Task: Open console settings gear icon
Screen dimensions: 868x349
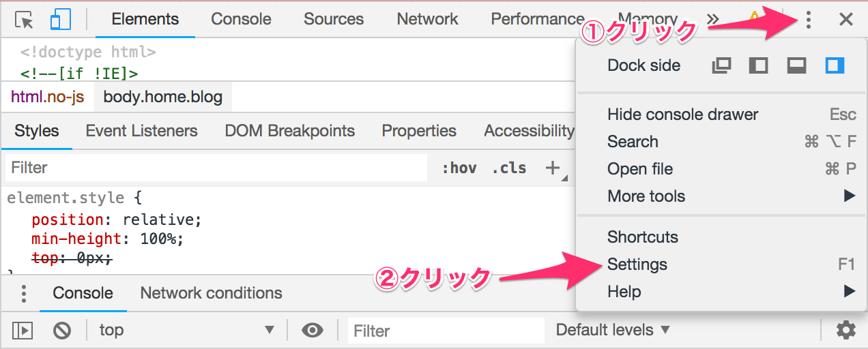Action: (x=846, y=331)
